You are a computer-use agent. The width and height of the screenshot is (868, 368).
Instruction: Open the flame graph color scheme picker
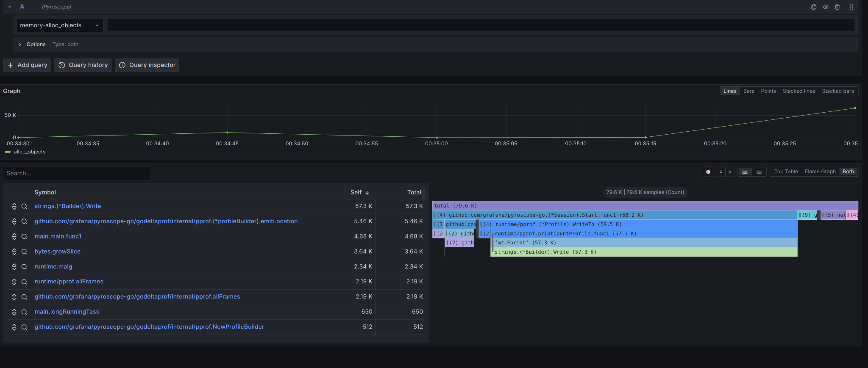tap(708, 172)
